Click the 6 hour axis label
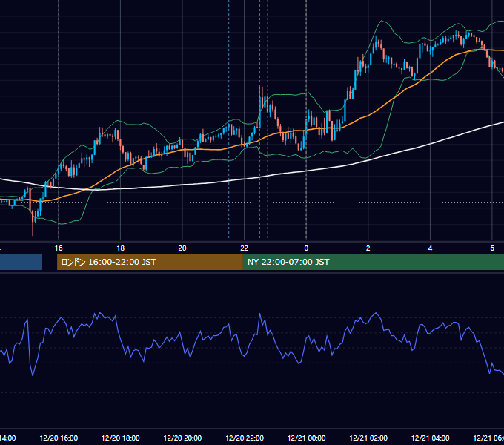 (x=492, y=248)
